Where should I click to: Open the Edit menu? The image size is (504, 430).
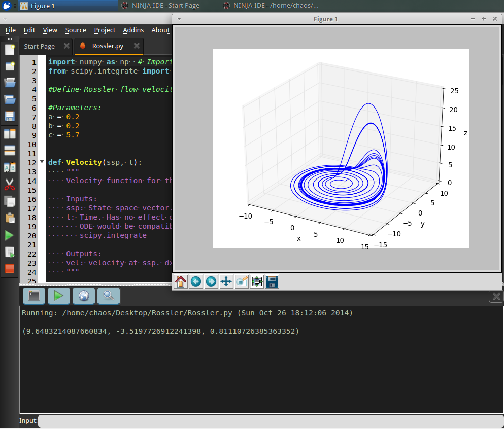29,30
